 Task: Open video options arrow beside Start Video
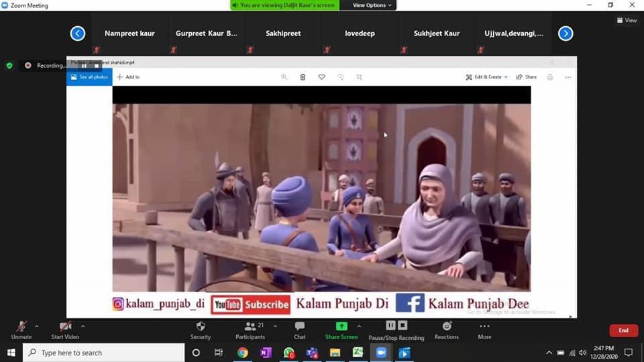coord(83,326)
